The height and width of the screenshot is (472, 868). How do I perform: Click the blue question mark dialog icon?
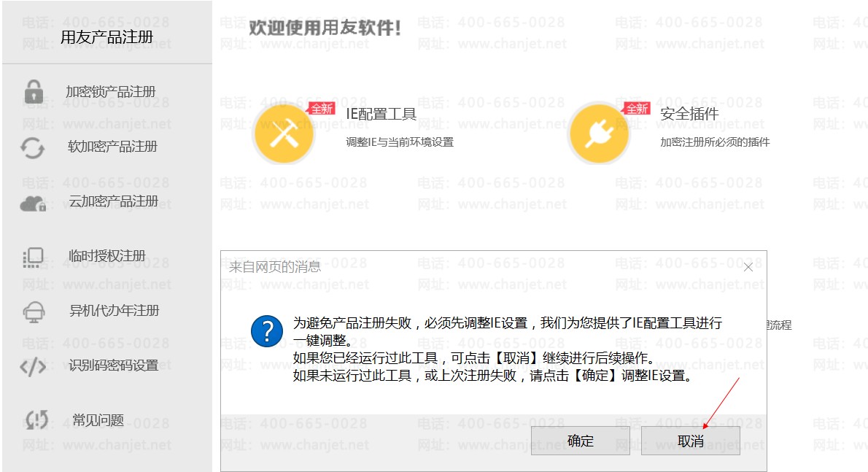click(267, 331)
